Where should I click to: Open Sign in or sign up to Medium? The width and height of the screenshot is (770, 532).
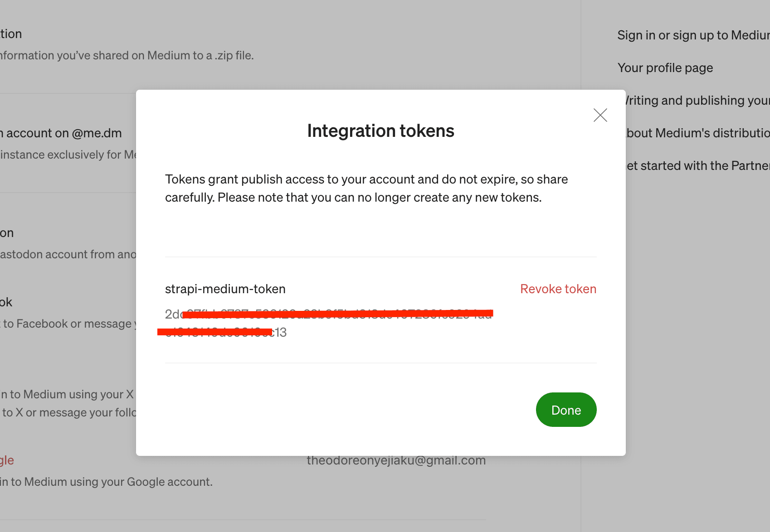point(693,35)
